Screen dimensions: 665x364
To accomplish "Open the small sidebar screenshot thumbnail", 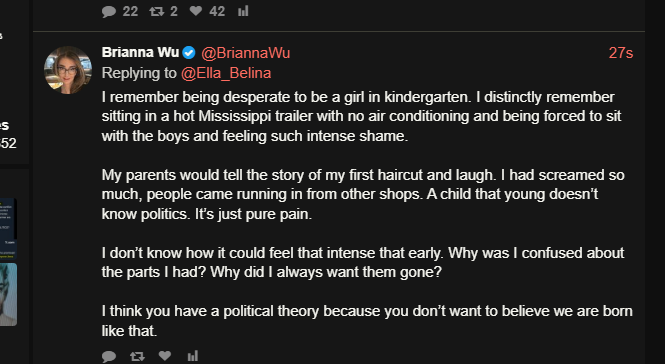I will (x=8, y=228).
